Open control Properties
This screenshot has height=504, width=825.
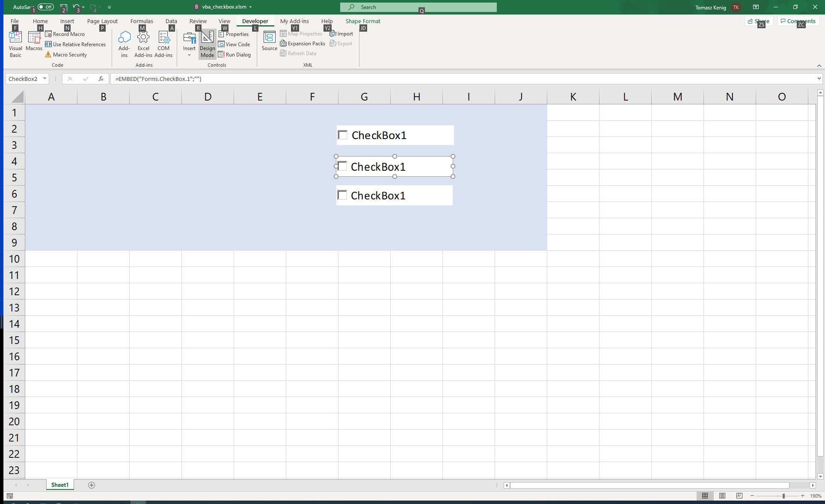[x=234, y=34]
